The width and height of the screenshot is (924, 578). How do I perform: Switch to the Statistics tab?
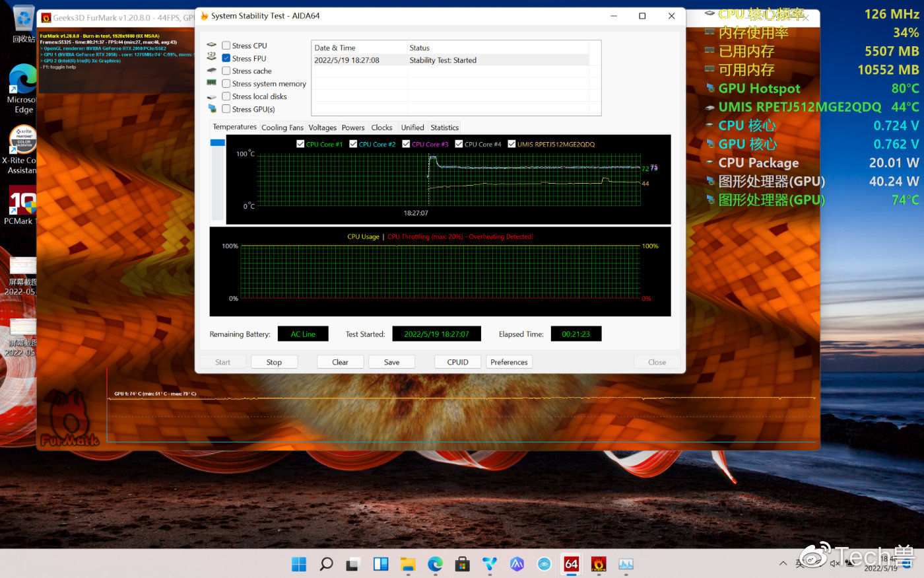445,127
